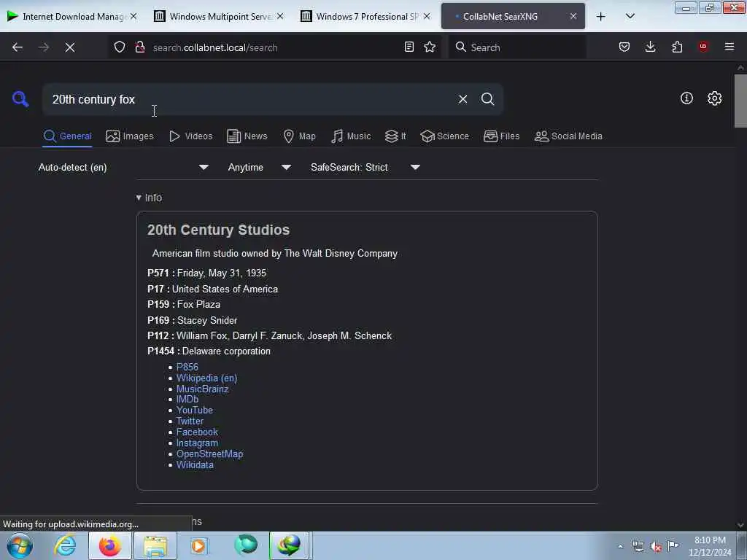
Task: Open the Windows Start button
Action: [20, 545]
